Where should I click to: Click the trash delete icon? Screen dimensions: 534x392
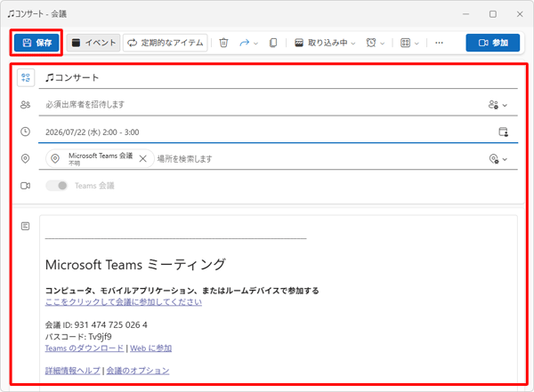point(223,43)
